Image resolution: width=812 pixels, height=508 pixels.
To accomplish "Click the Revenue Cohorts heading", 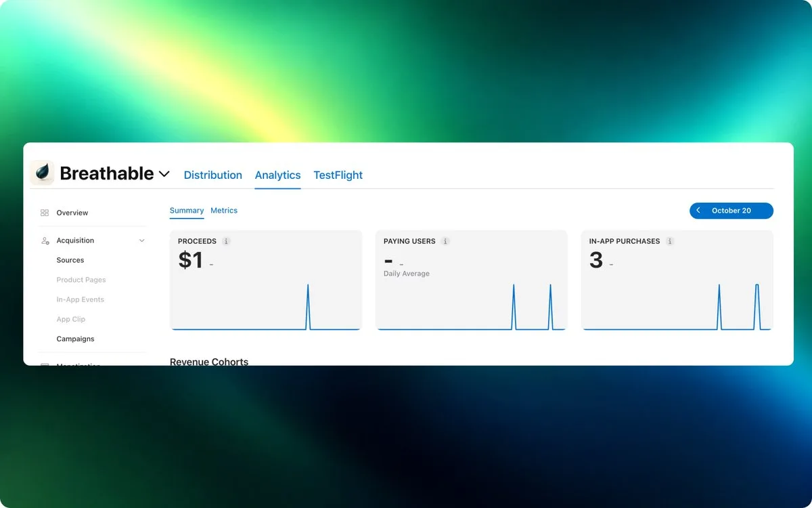I will (x=209, y=362).
